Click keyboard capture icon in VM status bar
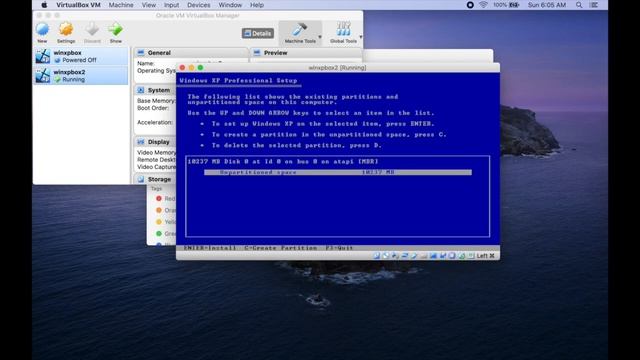The width and height of the screenshot is (640, 360). point(471,256)
